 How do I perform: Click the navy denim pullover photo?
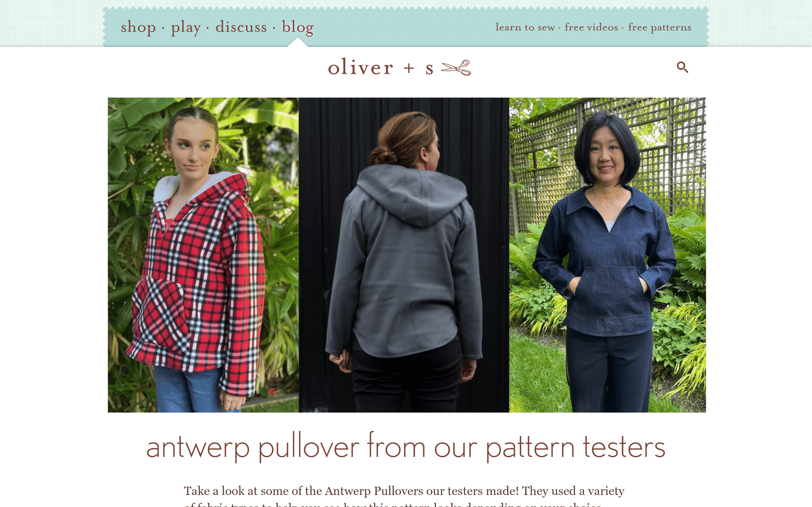(607, 255)
